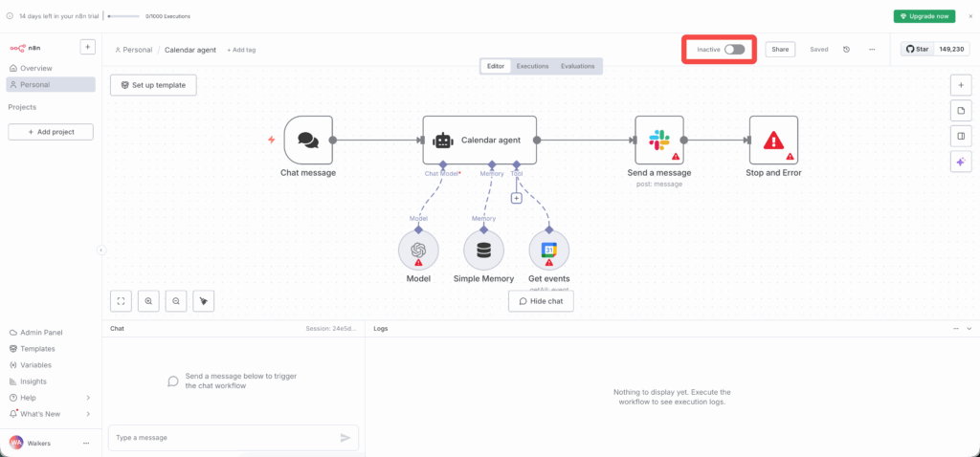
Task: Open workflow history clock icon
Action: click(846, 49)
